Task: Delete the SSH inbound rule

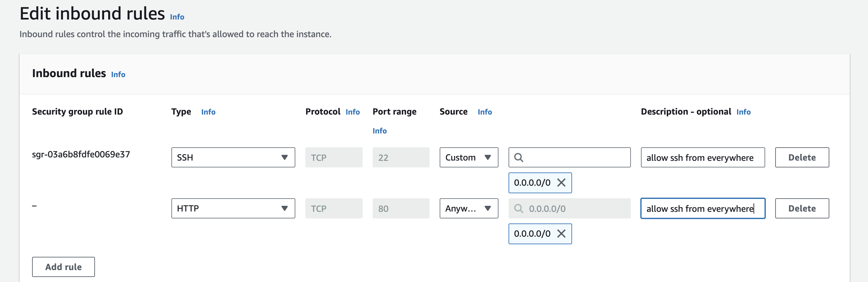Action: [x=802, y=158]
